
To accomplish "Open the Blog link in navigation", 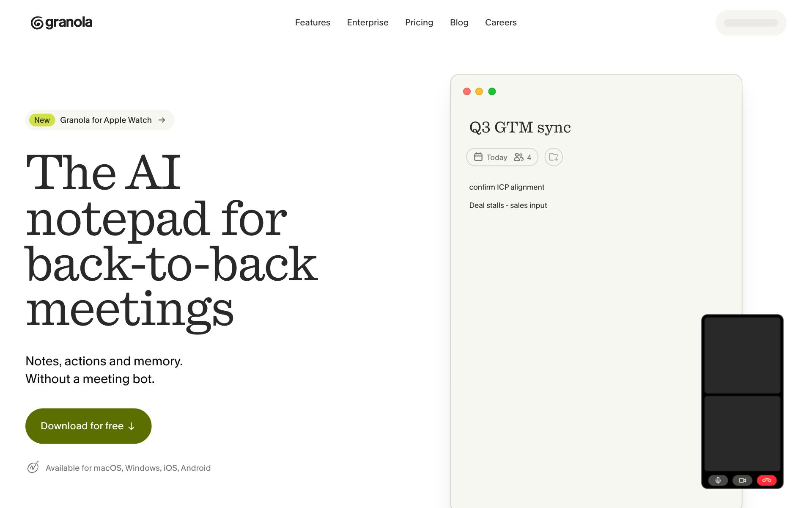I will [x=459, y=22].
